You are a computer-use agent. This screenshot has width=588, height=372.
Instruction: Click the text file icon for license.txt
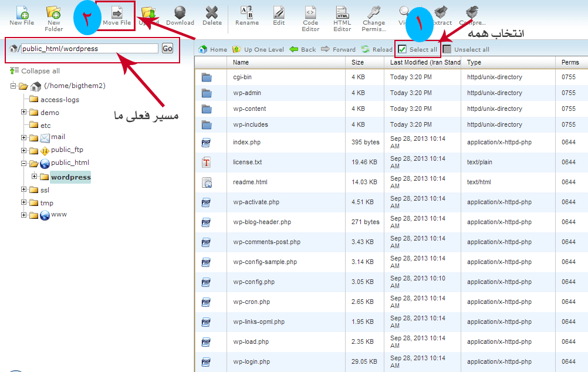point(206,163)
